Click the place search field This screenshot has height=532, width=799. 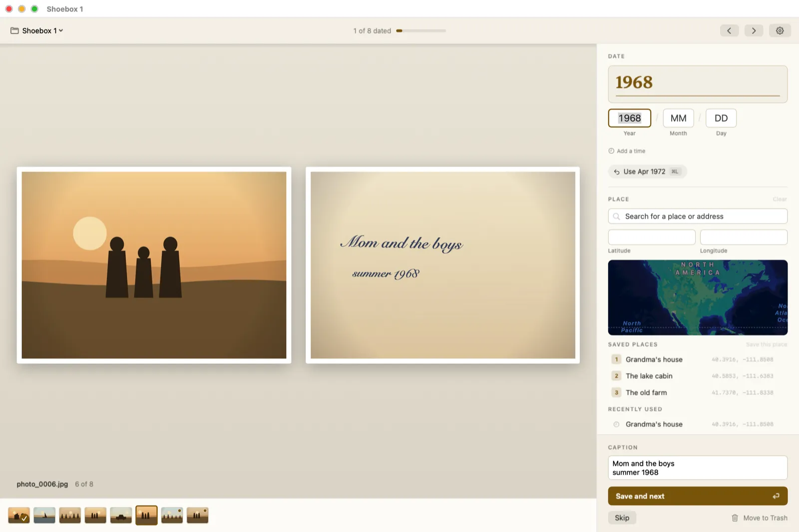click(x=698, y=216)
